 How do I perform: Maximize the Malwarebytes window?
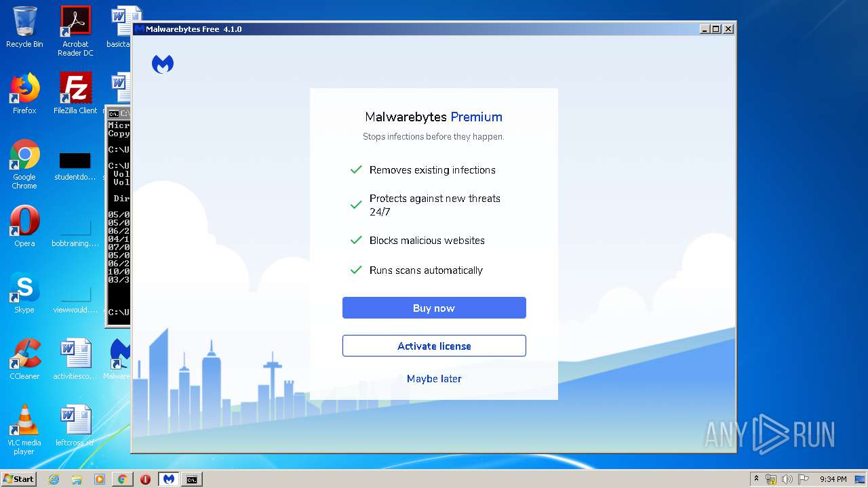(x=716, y=29)
